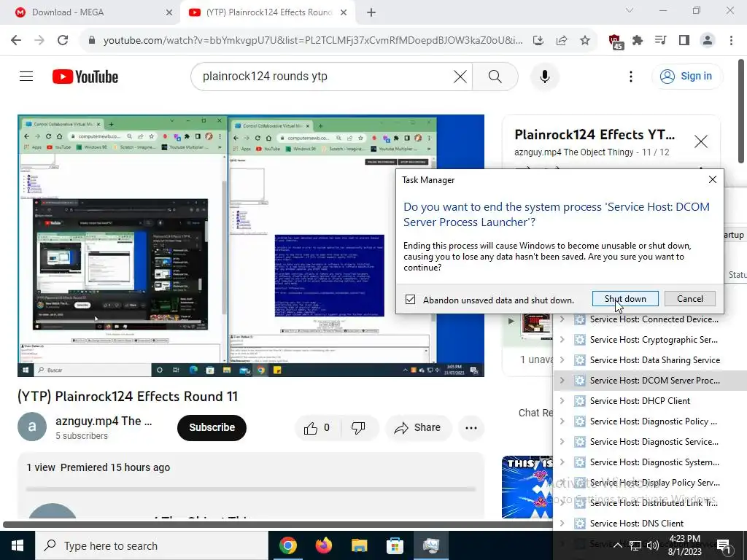The image size is (747, 560).
Task: Go back using the browser back arrow
Action: click(16, 41)
